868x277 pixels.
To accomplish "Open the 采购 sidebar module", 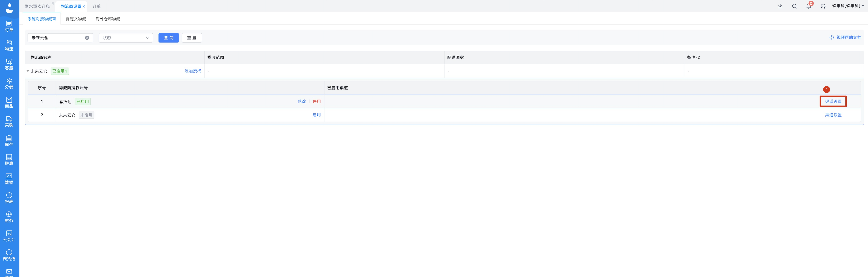I will click(x=9, y=122).
